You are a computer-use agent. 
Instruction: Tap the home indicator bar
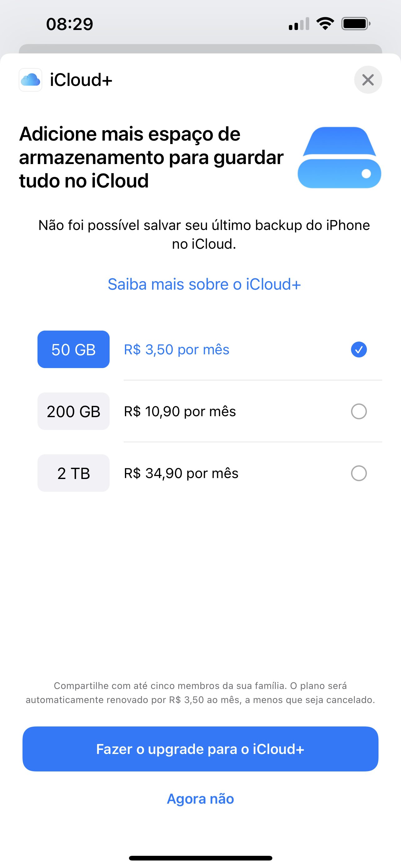pos(200,858)
